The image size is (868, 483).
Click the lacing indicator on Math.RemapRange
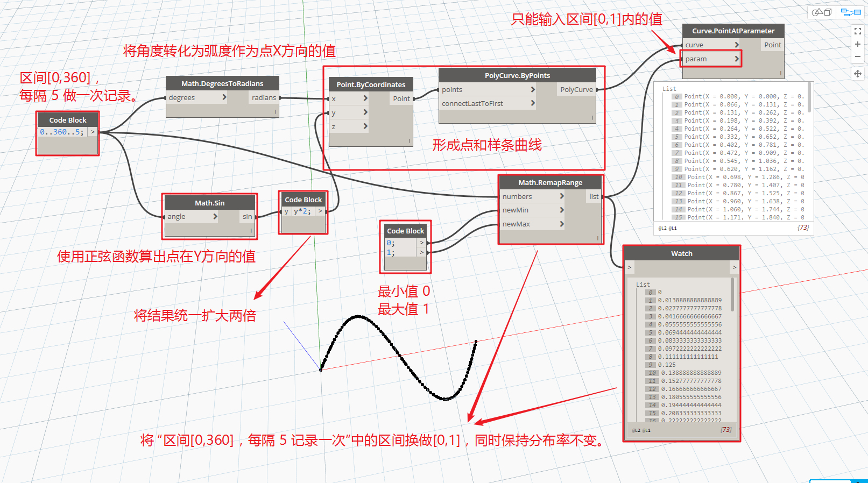pyautogui.click(x=598, y=238)
